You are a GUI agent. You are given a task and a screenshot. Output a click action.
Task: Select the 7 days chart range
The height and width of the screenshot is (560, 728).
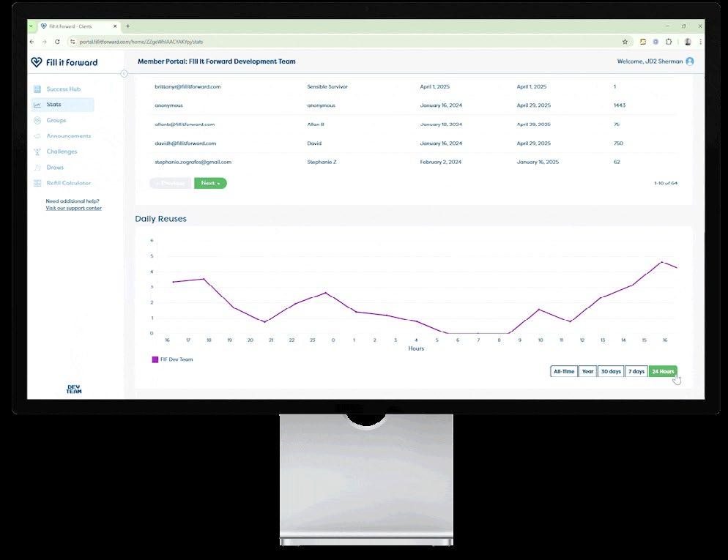point(636,372)
